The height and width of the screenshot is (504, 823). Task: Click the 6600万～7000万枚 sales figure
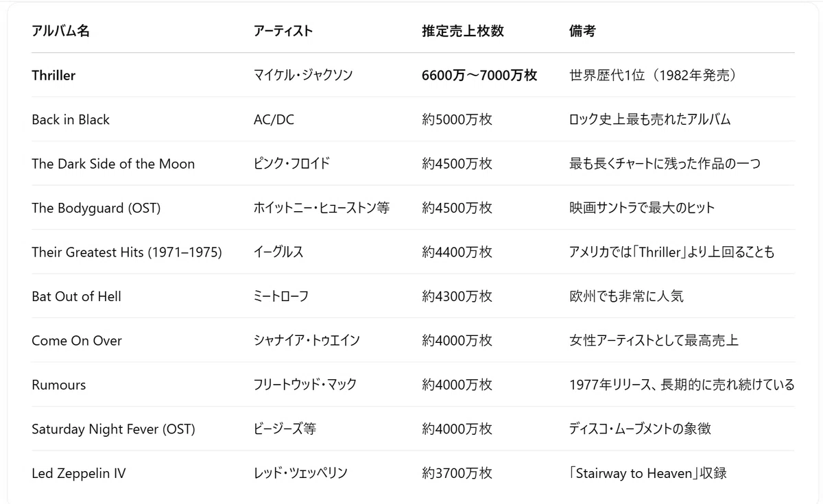click(479, 75)
